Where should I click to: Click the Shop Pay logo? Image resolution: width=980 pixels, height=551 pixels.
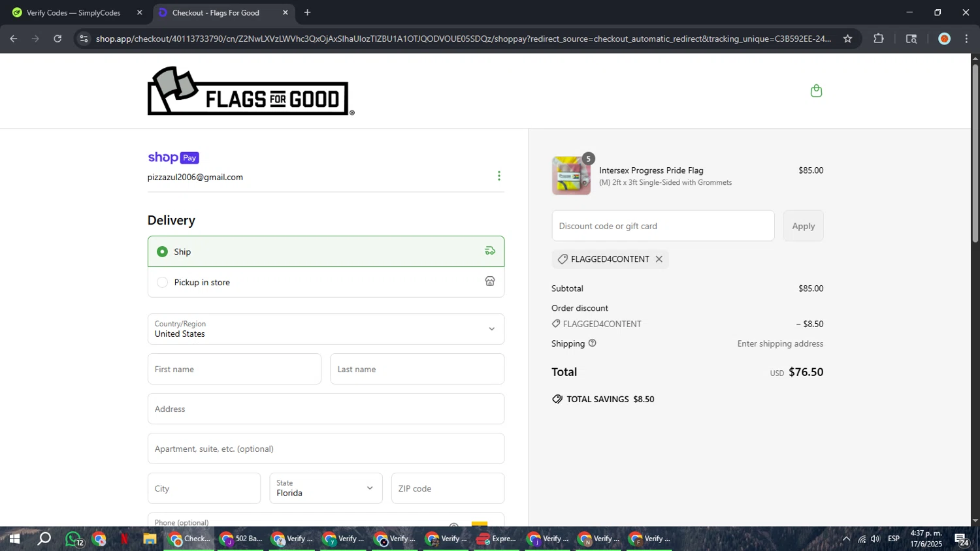(x=173, y=157)
